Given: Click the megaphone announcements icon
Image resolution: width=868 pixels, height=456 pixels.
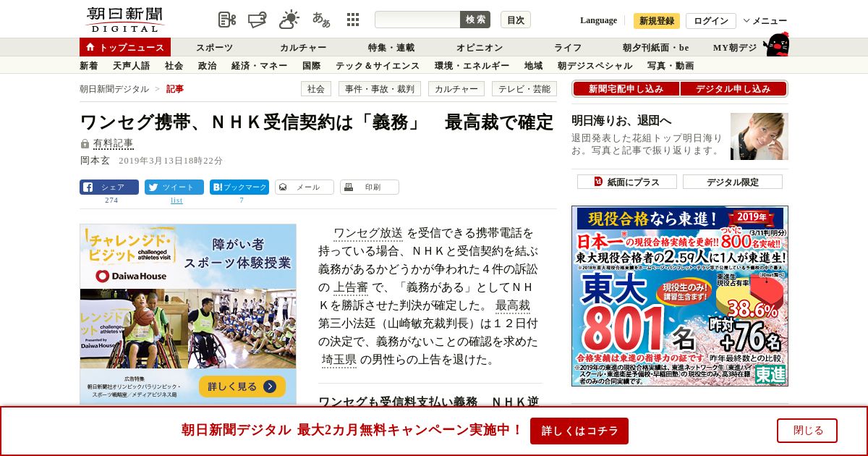Looking at the screenshot, I should [x=258, y=20].
